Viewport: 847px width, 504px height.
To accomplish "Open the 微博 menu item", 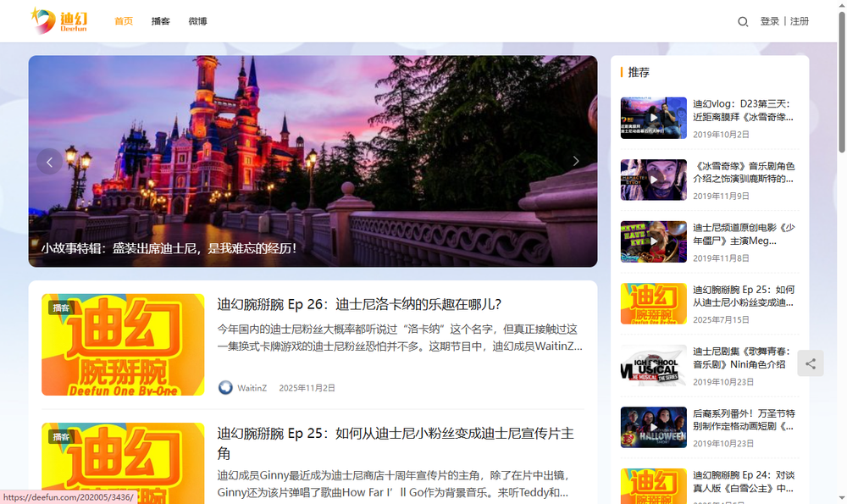I will point(197,21).
